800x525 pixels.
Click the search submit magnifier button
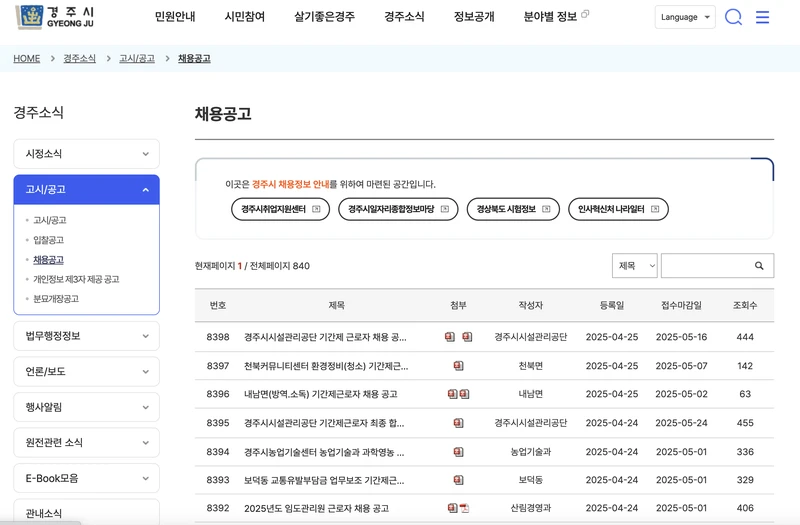759,266
